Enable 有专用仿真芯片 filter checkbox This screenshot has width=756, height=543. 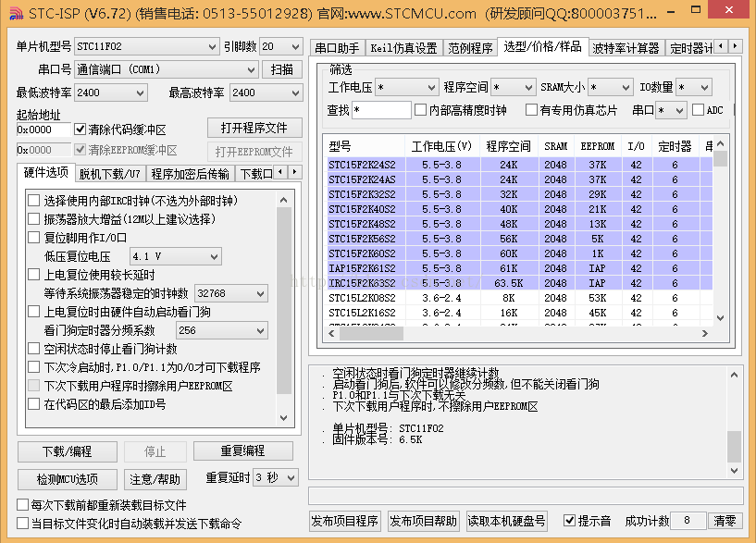point(531,110)
